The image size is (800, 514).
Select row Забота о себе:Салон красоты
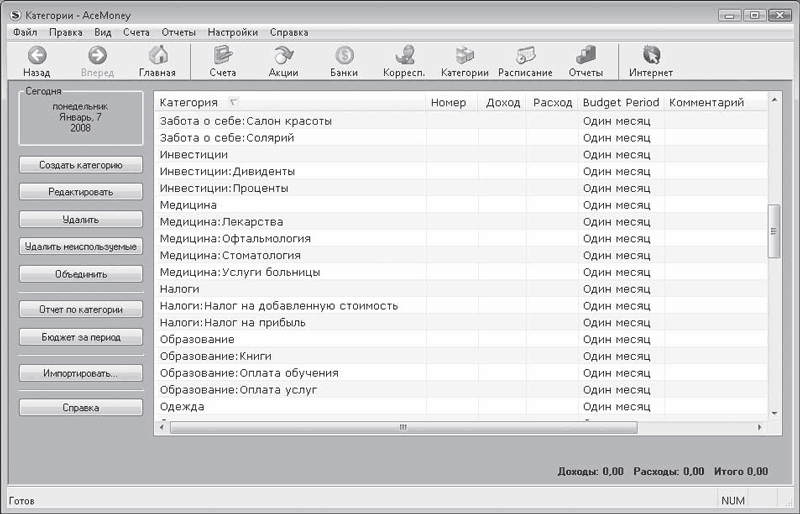click(461, 121)
